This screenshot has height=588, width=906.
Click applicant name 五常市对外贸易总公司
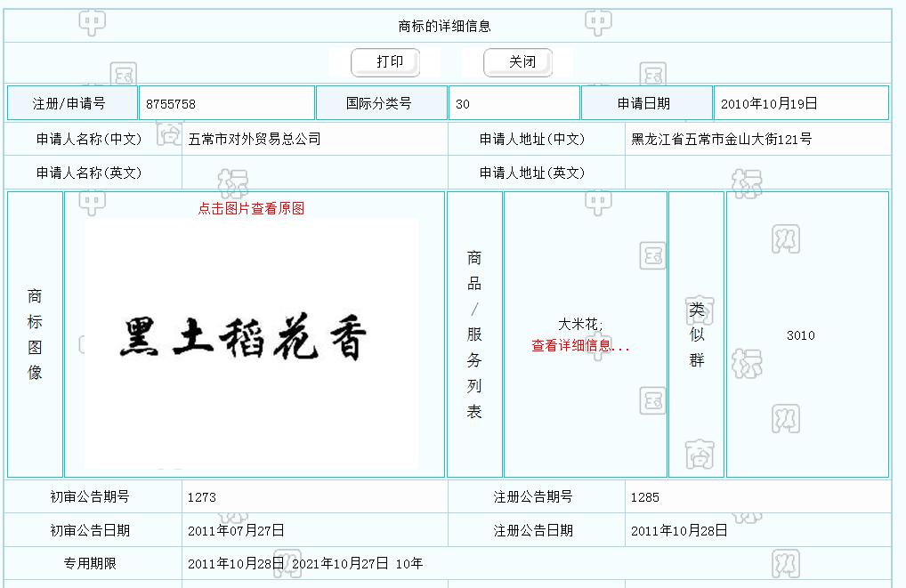click(255, 139)
